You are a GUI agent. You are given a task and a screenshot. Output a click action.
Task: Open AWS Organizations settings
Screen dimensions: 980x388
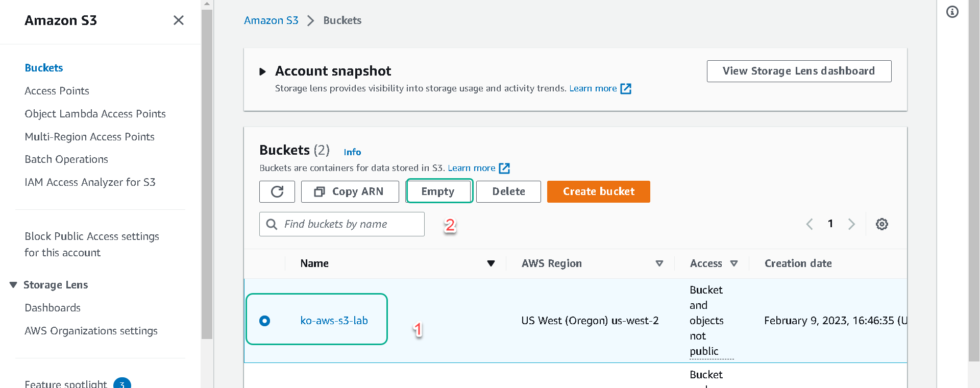91,331
